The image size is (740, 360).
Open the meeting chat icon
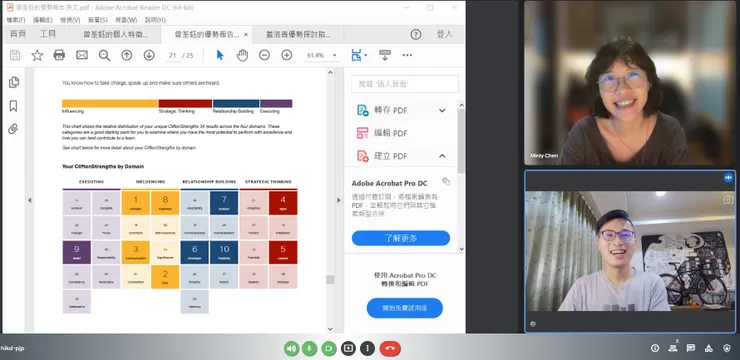point(690,348)
